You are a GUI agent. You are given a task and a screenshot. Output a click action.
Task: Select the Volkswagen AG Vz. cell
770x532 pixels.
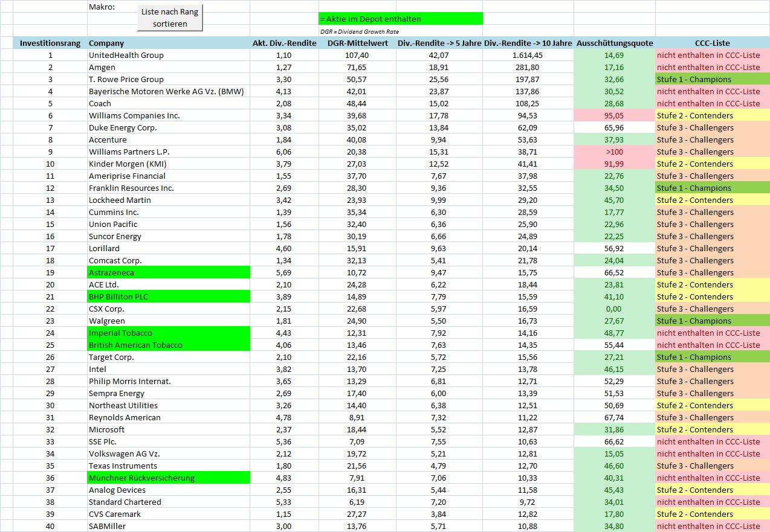coord(169,453)
